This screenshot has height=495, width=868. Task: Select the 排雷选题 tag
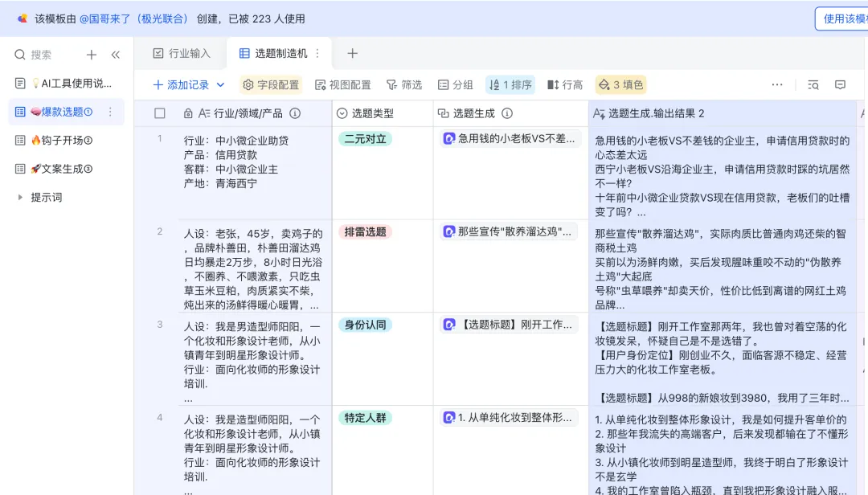(x=366, y=231)
